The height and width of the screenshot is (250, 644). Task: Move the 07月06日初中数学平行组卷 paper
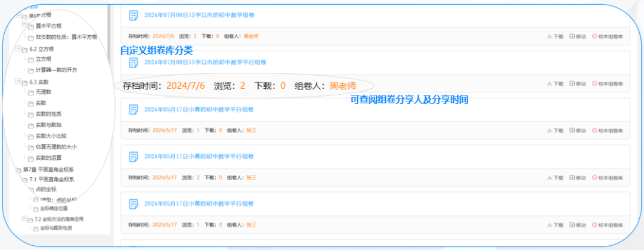(x=577, y=84)
